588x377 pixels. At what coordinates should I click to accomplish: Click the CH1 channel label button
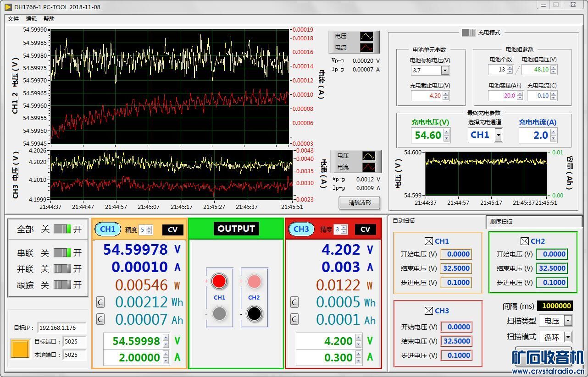tap(108, 229)
